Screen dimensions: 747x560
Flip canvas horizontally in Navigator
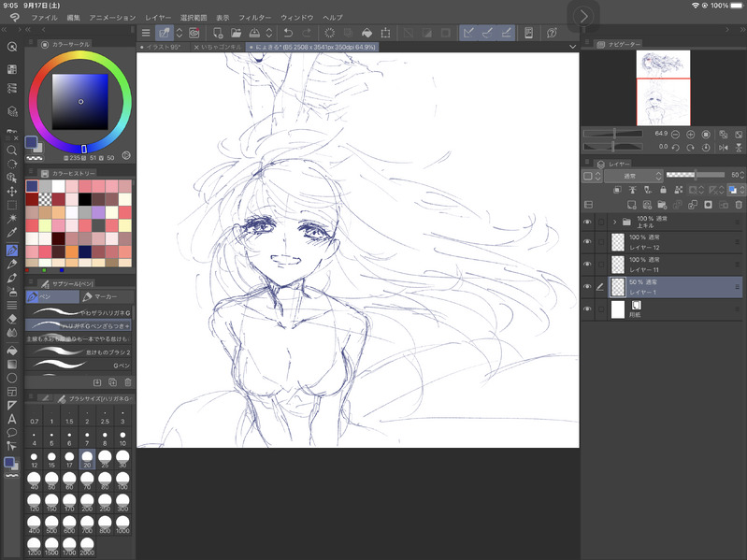[724, 148]
